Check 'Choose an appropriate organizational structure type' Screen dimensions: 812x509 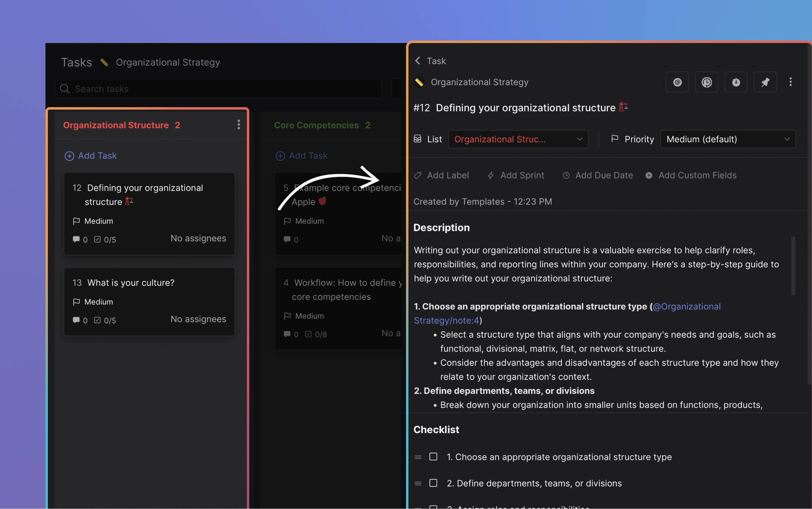coord(433,457)
